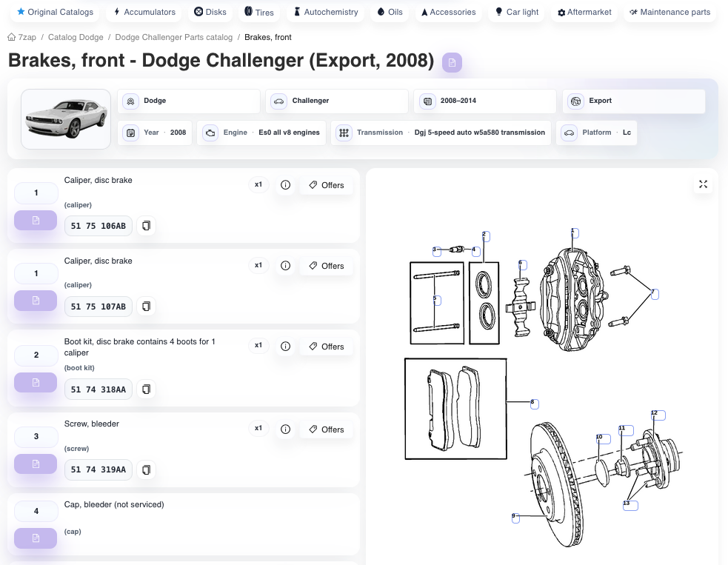Copy part number 51 75 106AB

coord(146,226)
